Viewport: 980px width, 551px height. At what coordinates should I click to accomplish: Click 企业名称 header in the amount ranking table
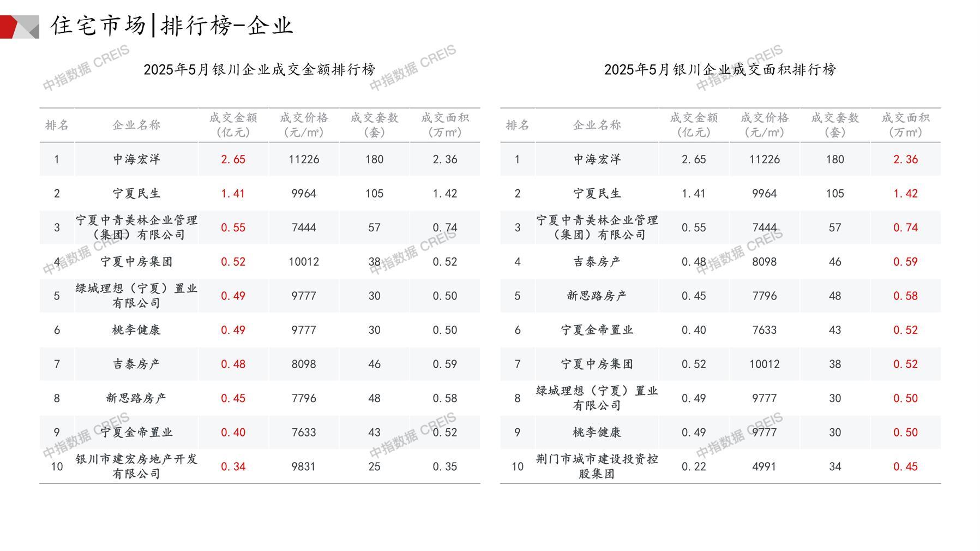[136, 125]
